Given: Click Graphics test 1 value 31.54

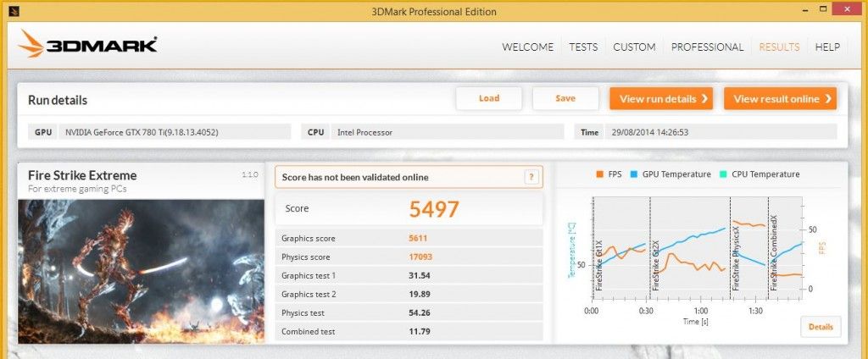Looking at the screenshot, I should (420, 275).
